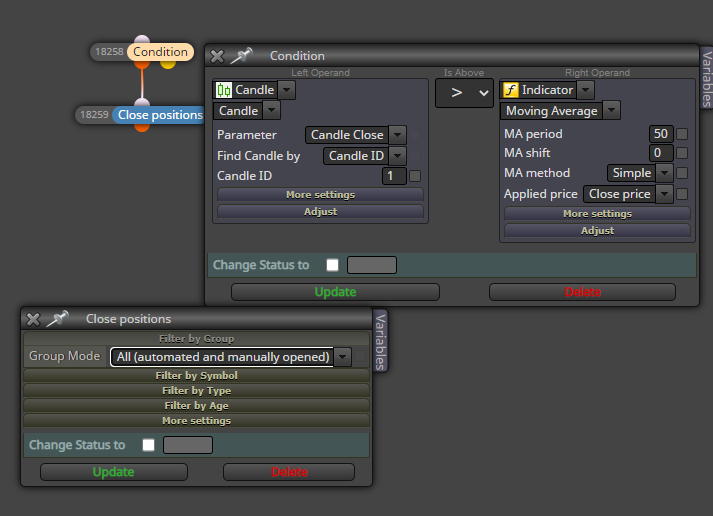Toggle the checkbox beside MA shift
Image resolution: width=713 pixels, height=516 pixels.
pyautogui.click(x=682, y=153)
